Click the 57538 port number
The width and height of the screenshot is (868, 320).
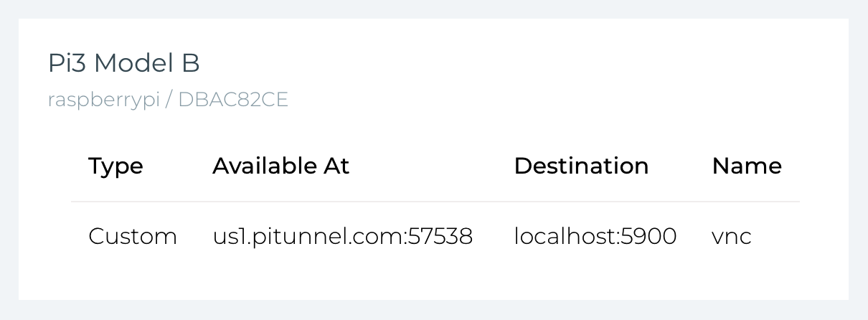coord(440,236)
